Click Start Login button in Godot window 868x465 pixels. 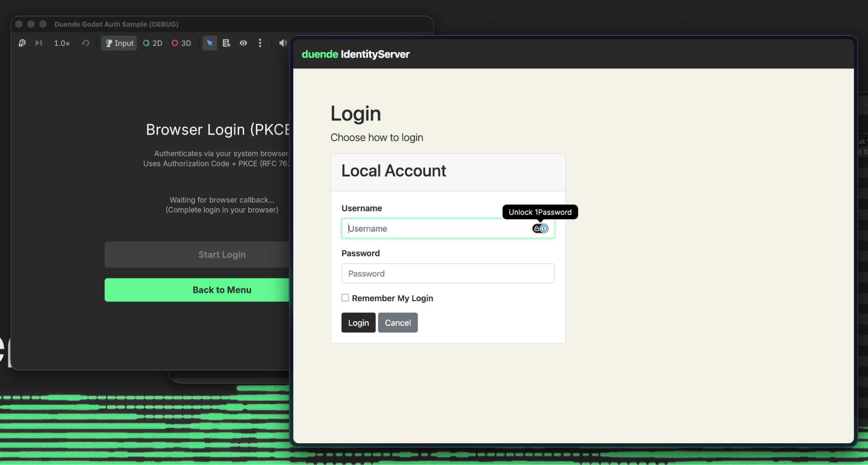[x=197, y=255]
